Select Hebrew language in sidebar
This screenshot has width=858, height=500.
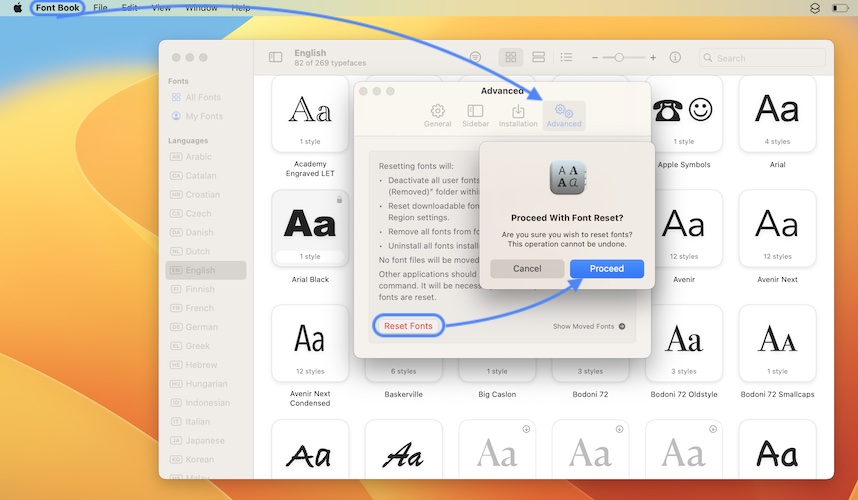click(206, 365)
